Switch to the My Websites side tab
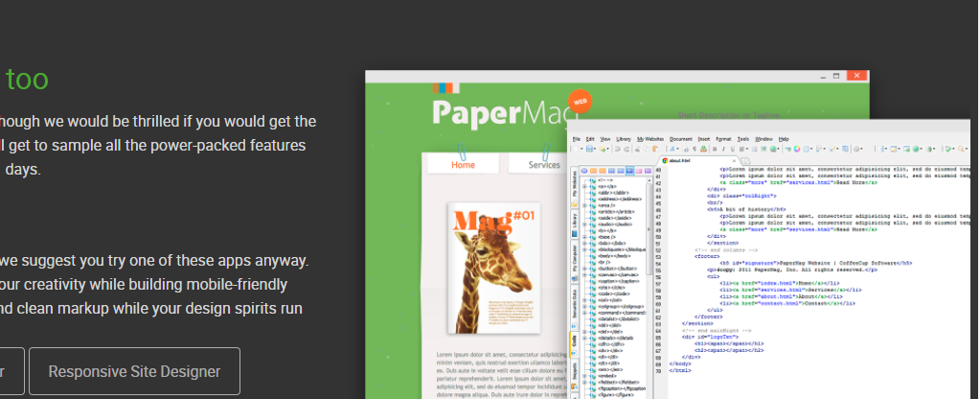The width and height of the screenshot is (980, 399). [574, 188]
